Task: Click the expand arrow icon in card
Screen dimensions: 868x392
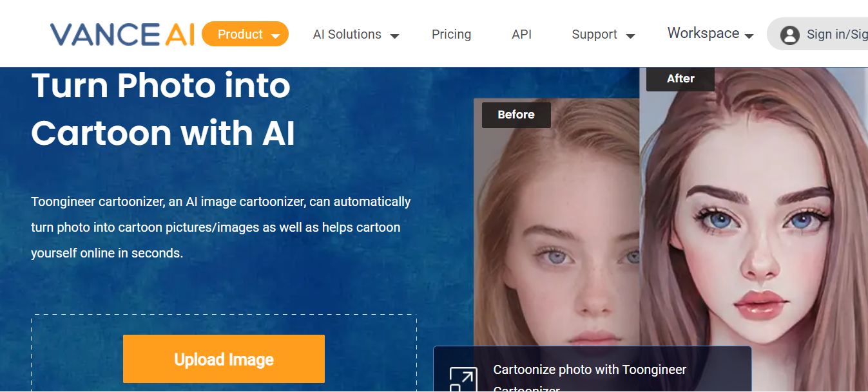Action: 463,379
